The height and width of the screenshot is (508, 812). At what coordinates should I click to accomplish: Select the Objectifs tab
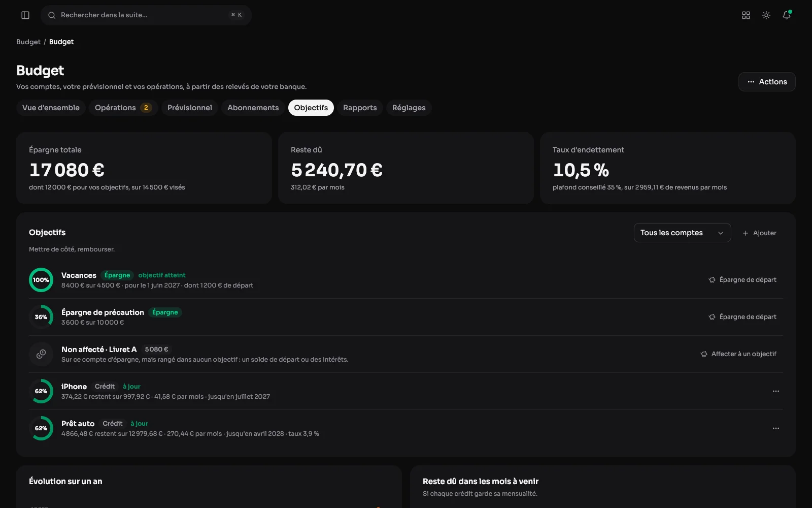click(x=311, y=108)
